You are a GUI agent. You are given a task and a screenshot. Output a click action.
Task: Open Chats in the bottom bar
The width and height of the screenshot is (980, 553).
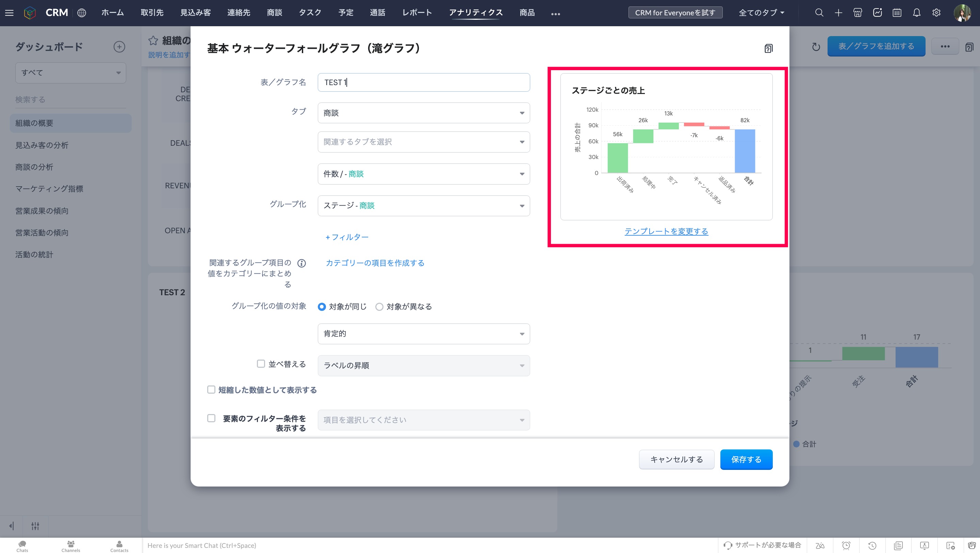click(22, 546)
